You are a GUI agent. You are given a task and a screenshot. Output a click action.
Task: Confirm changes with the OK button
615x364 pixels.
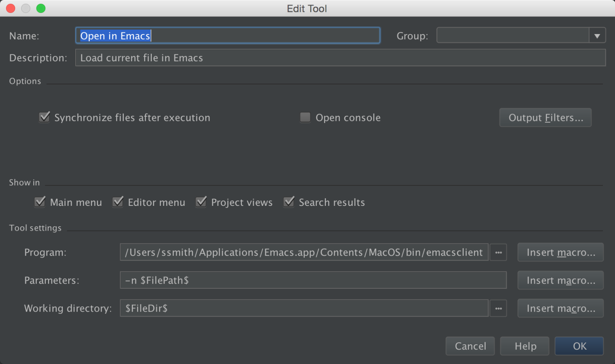579,346
